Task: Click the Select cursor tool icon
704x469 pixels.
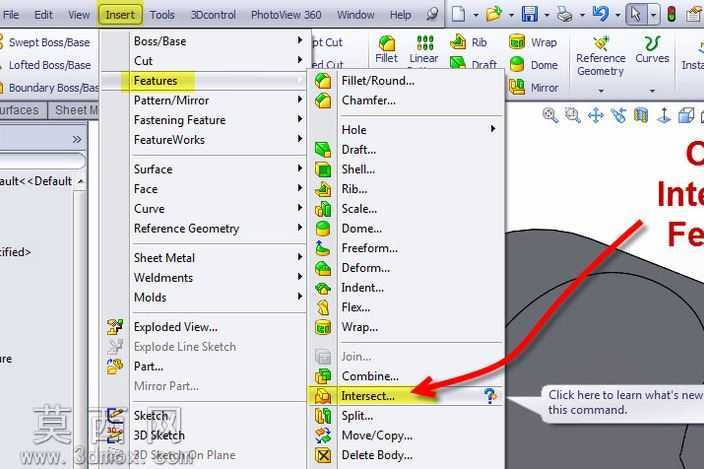Action: (x=636, y=14)
